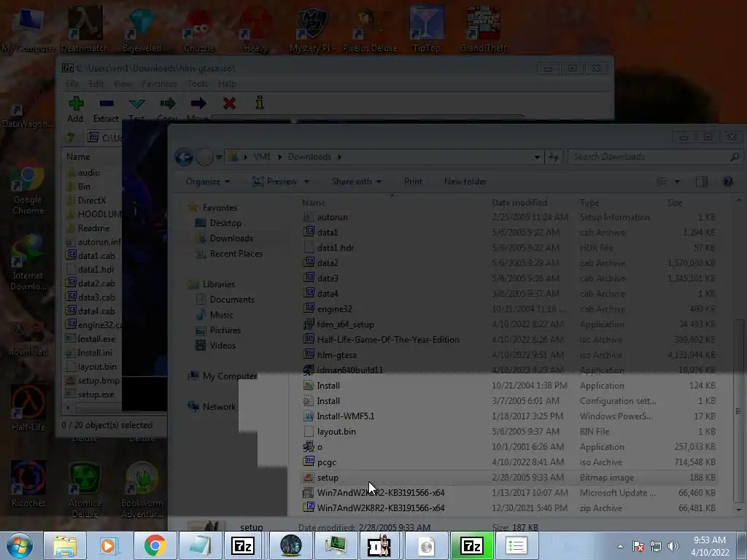The width and height of the screenshot is (747, 560).
Task: Click the Print button in Explorer toolbar
Action: coord(413,182)
